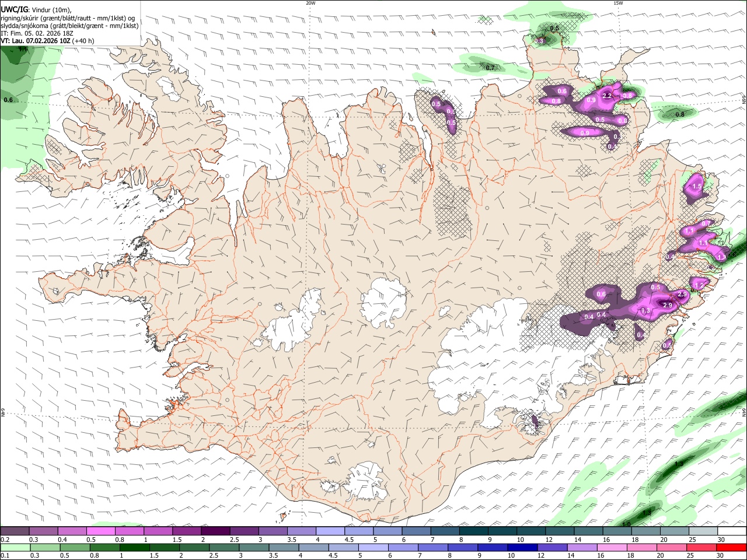
Task: Pick the bright pink snow-scale swatch starting at 0.5
Action: [100, 531]
